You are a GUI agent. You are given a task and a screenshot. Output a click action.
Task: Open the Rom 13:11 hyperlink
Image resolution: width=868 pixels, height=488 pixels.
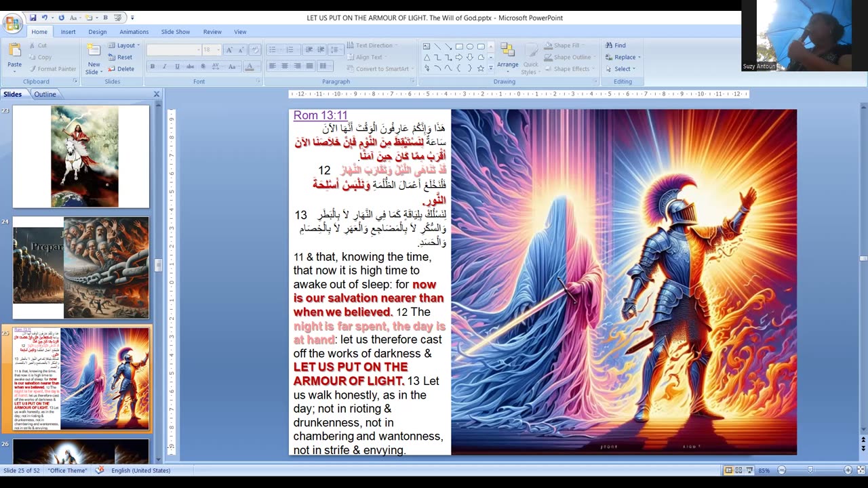320,116
